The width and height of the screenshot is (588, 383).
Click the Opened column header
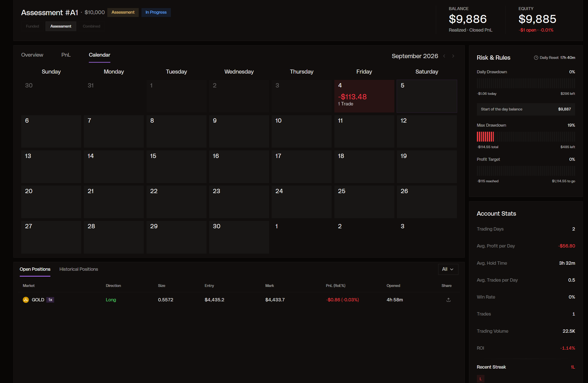click(393, 286)
